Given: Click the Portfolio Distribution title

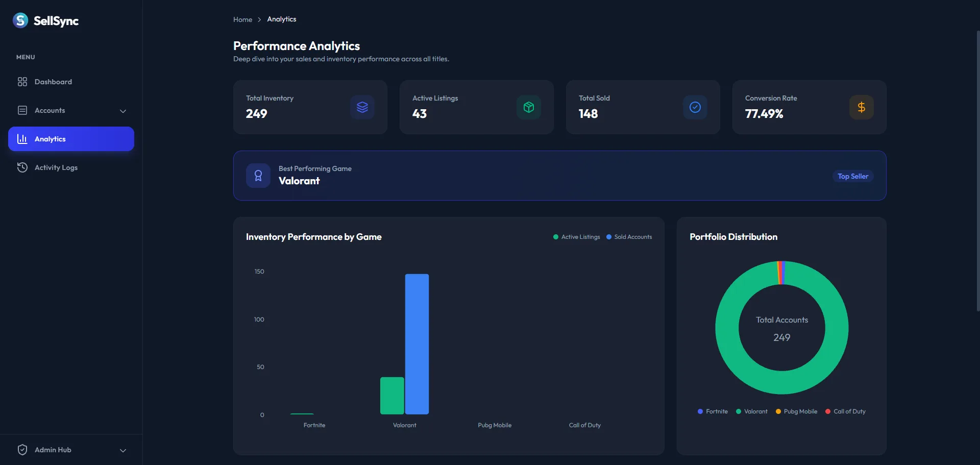Looking at the screenshot, I should click(733, 237).
